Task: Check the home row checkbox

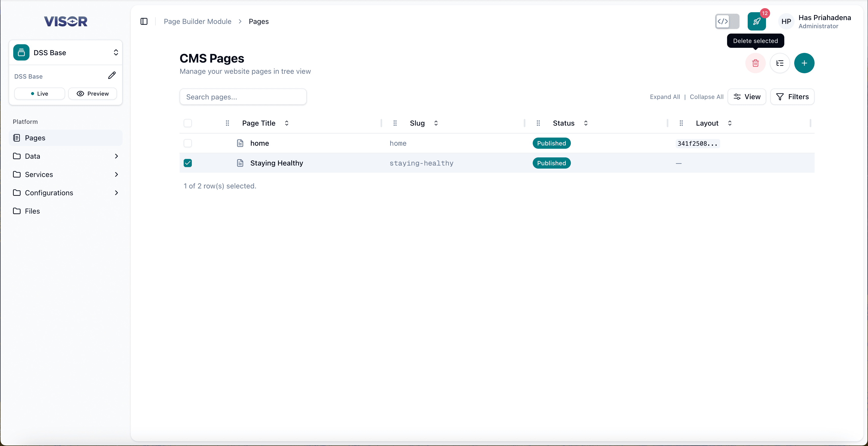Action: pos(188,143)
